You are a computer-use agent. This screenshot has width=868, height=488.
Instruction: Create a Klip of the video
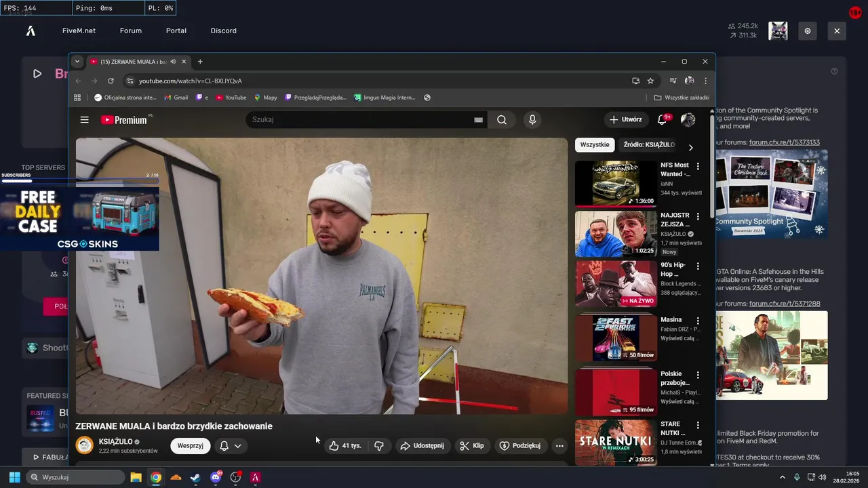pyautogui.click(x=471, y=446)
